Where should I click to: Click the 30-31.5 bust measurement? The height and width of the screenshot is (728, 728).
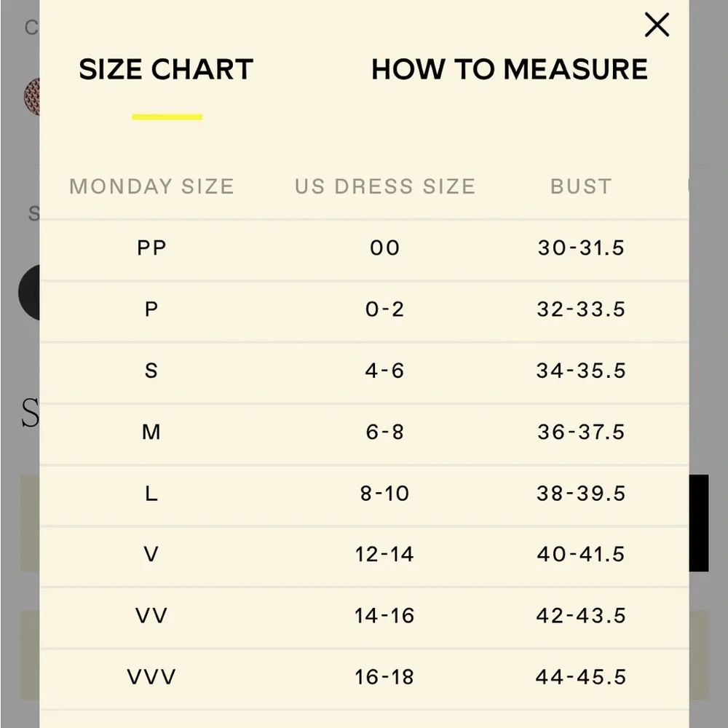[x=581, y=248]
